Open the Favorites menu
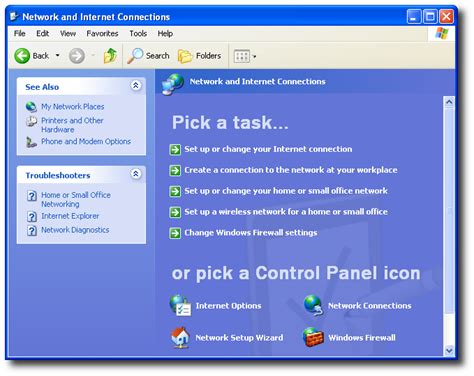This screenshot has width=474, height=376. pos(102,33)
